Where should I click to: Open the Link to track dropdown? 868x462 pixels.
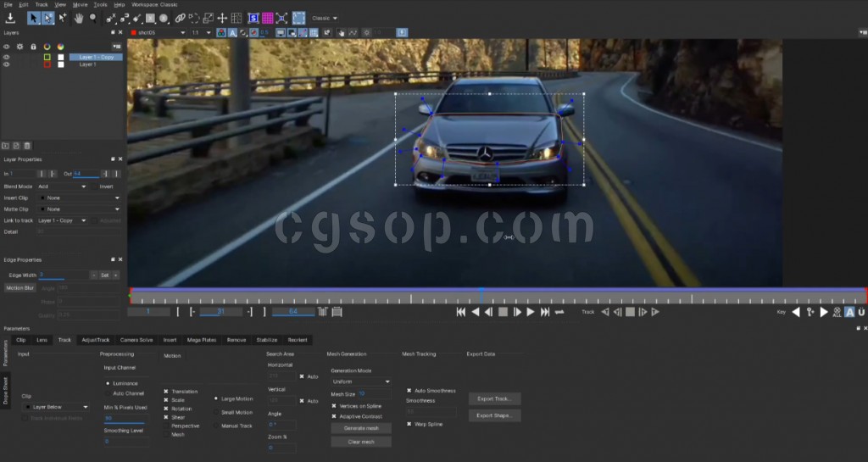click(x=61, y=220)
